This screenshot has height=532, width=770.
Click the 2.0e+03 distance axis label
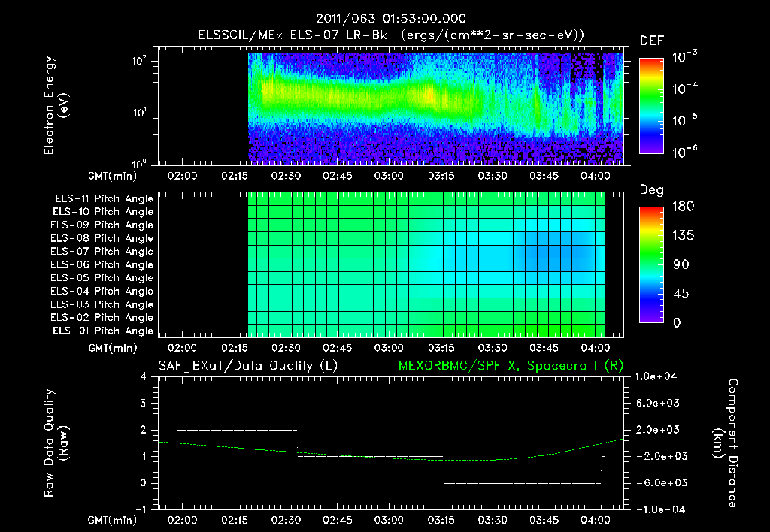click(658, 430)
